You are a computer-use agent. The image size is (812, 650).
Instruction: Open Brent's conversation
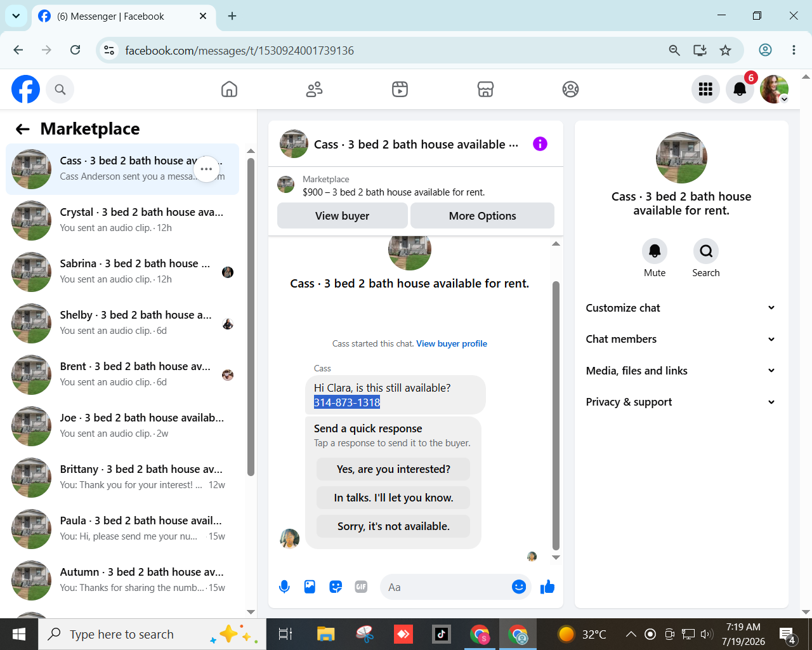[x=122, y=375]
